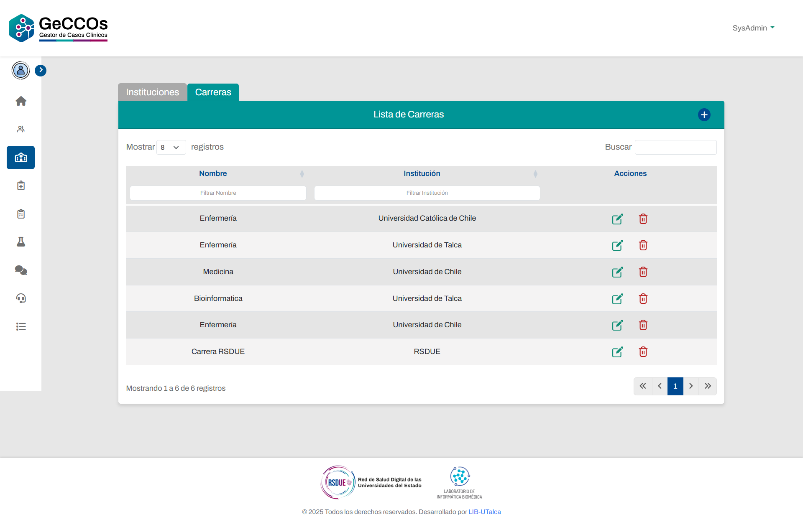Select the institutions building sidebar icon
Image resolution: width=803 pixels, height=532 pixels.
(21, 158)
